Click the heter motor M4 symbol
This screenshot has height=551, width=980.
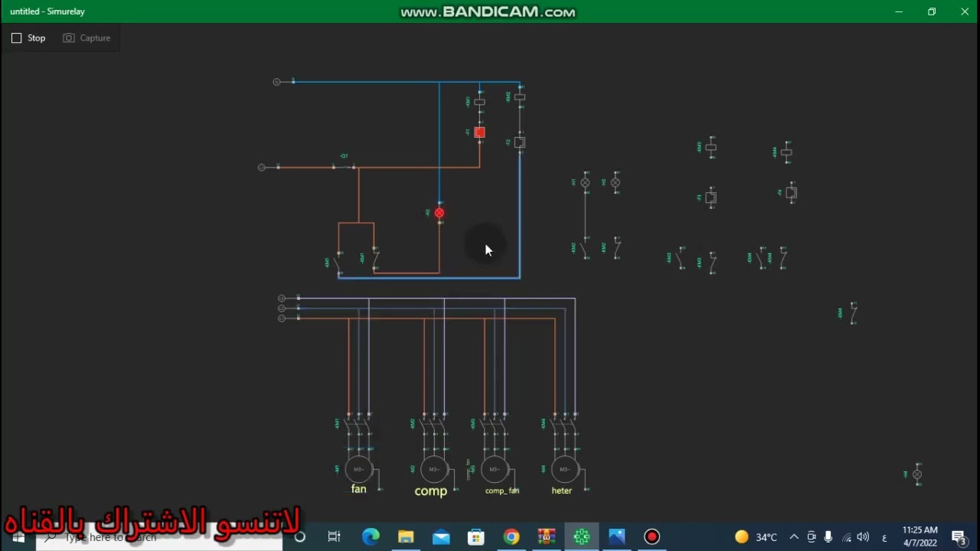point(564,469)
